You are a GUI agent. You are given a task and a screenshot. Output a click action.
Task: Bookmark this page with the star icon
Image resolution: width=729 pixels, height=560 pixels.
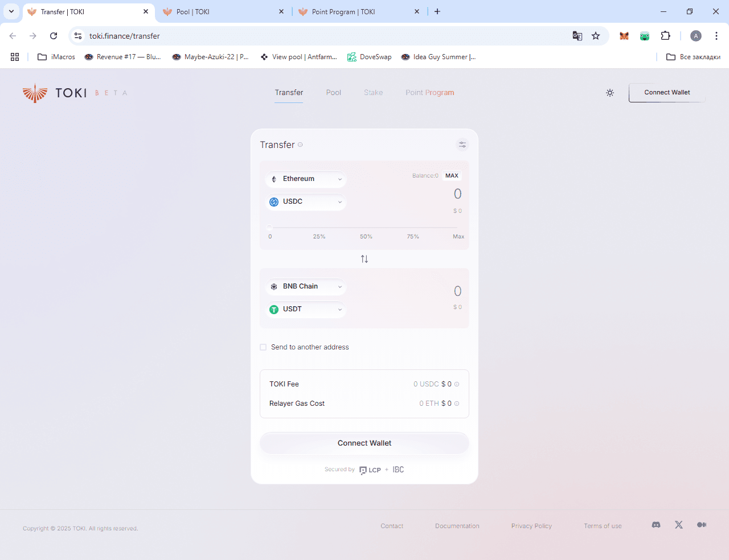[x=596, y=36]
